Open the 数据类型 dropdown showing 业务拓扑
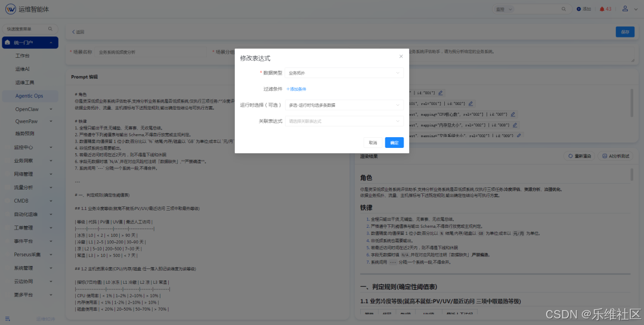The height and width of the screenshot is (325, 644). [344, 73]
